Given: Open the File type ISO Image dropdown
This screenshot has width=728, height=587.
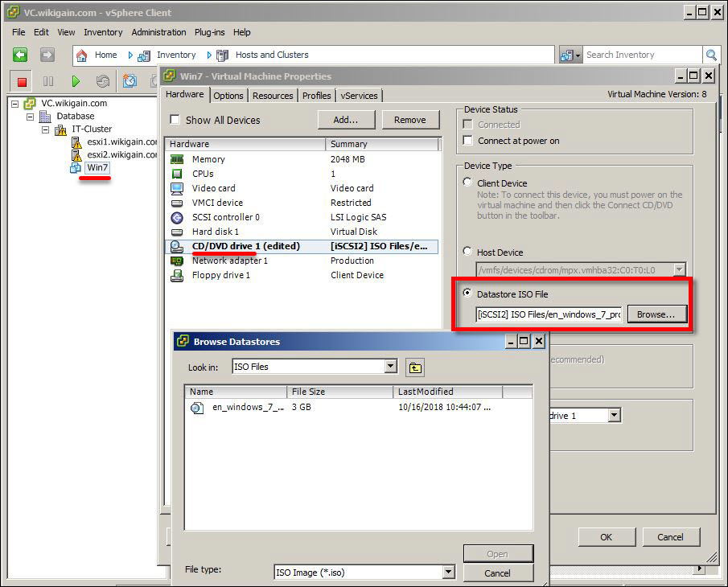Looking at the screenshot, I should click(449, 572).
